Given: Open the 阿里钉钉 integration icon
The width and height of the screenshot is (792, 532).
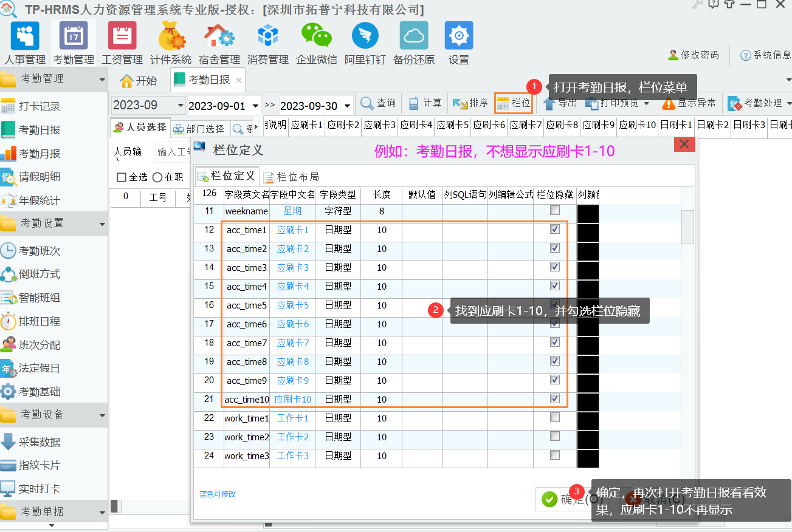Looking at the screenshot, I should pyautogui.click(x=365, y=36).
